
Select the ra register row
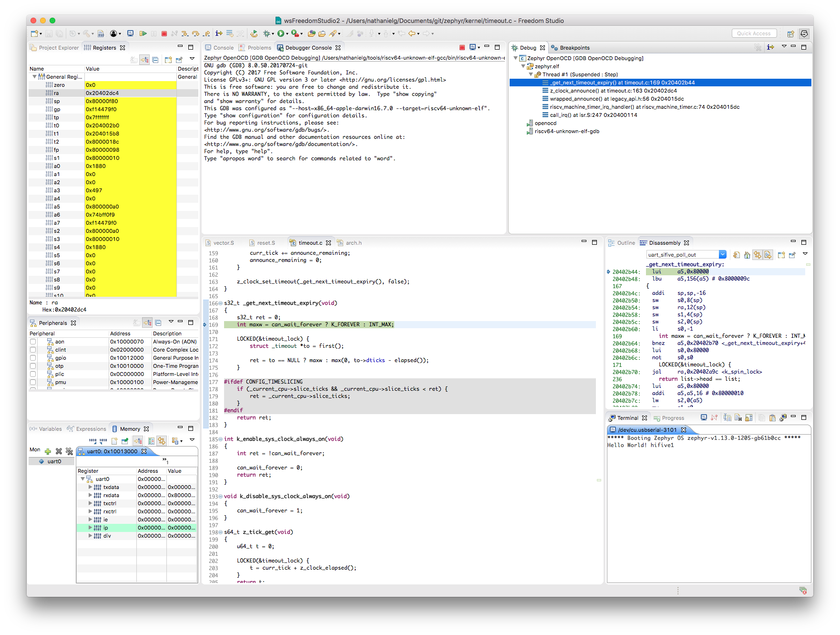pyautogui.click(x=57, y=93)
